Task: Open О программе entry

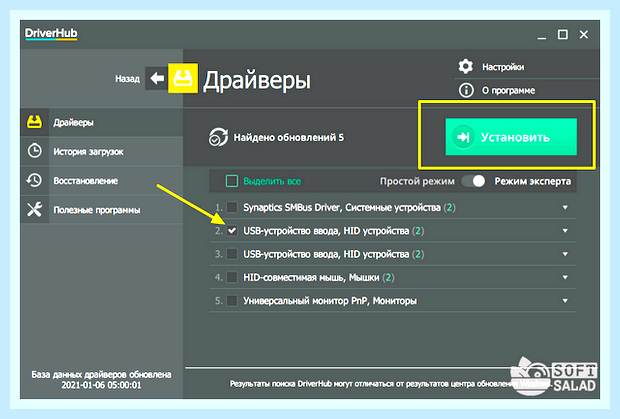Action: [x=508, y=91]
